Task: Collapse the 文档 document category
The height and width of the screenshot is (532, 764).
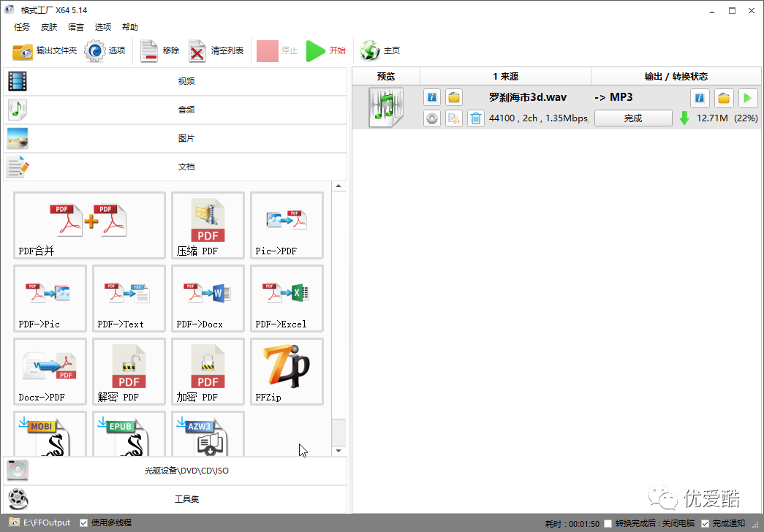Action: click(x=175, y=167)
